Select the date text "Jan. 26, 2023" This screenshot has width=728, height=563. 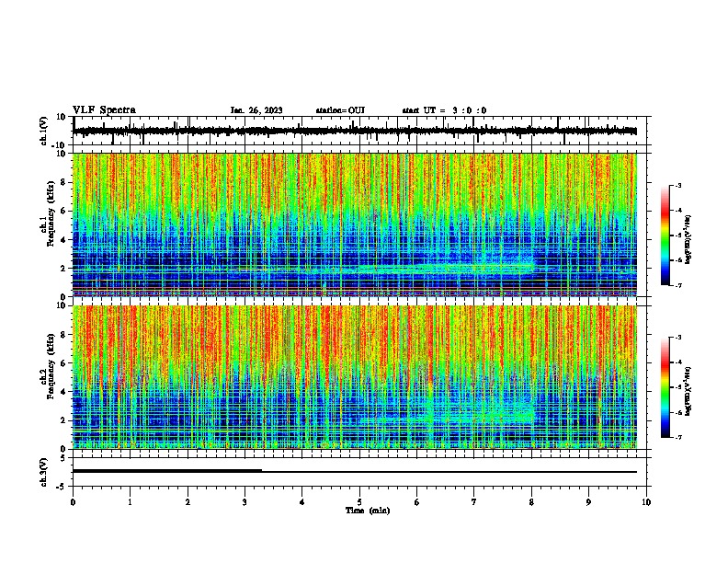(x=256, y=110)
